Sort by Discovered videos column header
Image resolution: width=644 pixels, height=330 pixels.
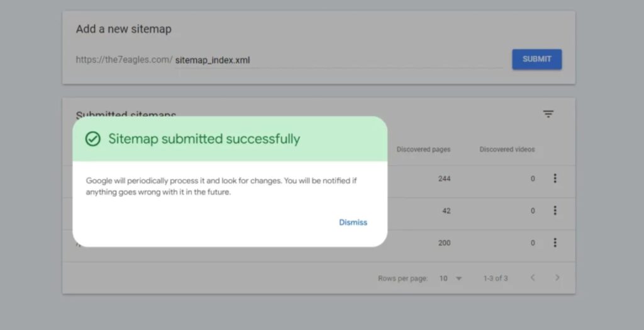coord(507,150)
